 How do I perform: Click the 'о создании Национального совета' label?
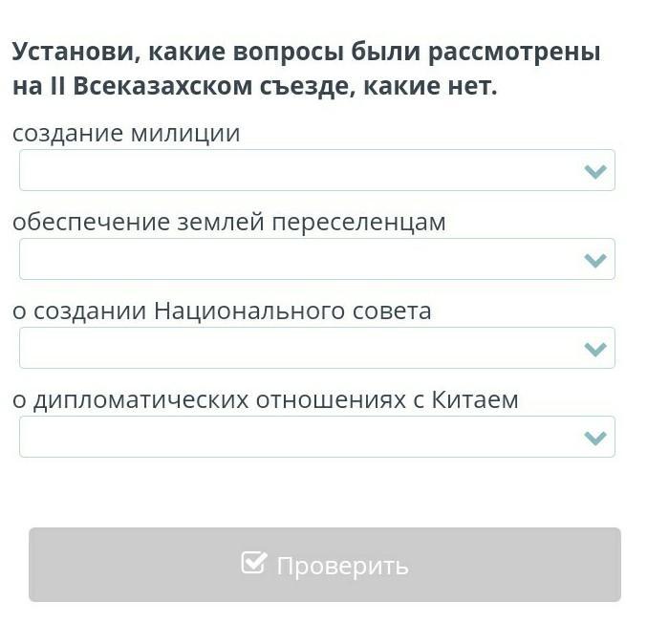[222, 311]
